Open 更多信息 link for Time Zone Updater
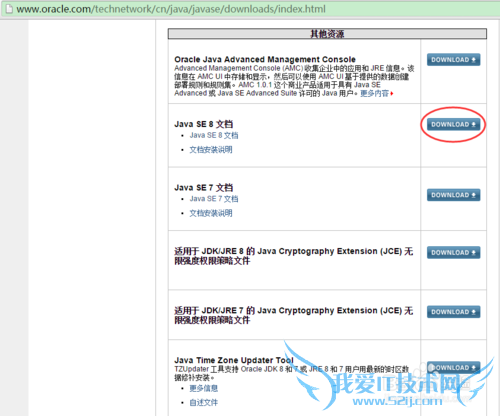This screenshot has width=500, height=416. (203, 388)
